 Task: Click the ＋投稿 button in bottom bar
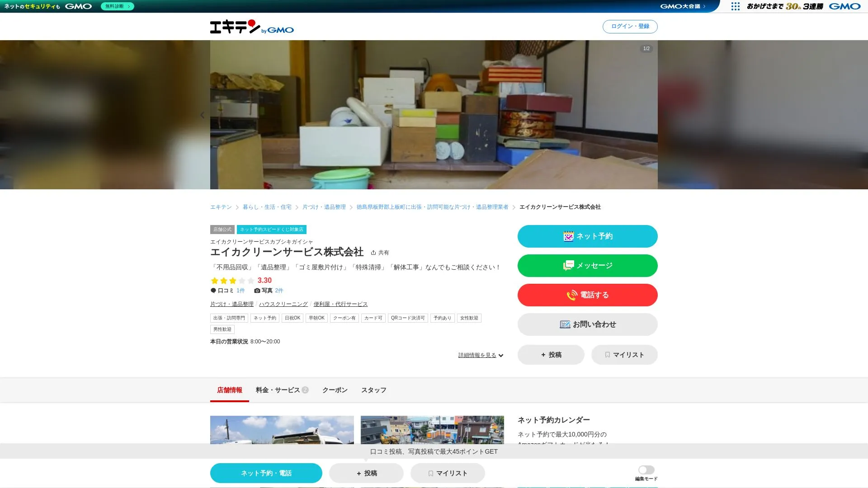366,473
